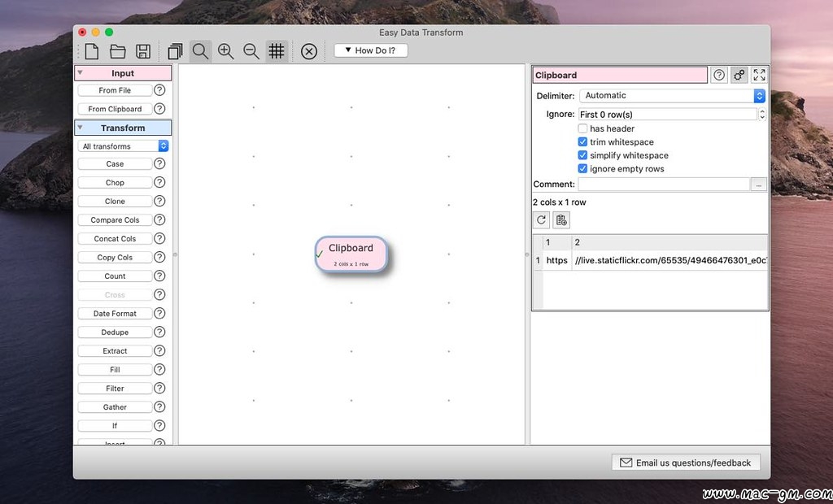Image resolution: width=833 pixels, height=504 pixels.
Task: Open help for Gather transform
Action: [159, 406]
